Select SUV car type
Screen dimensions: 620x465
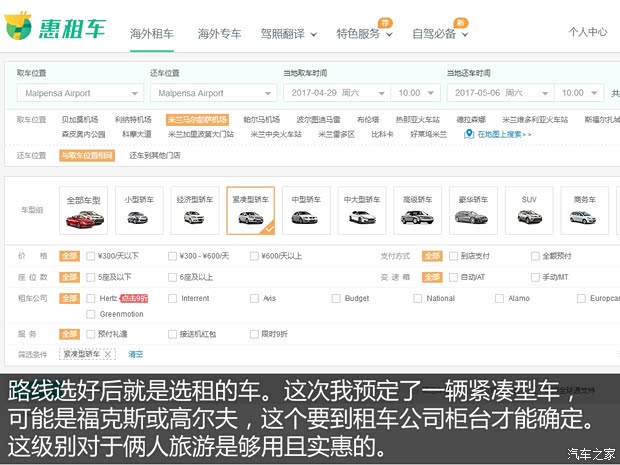pyautogui.click(x=529, y=211)
